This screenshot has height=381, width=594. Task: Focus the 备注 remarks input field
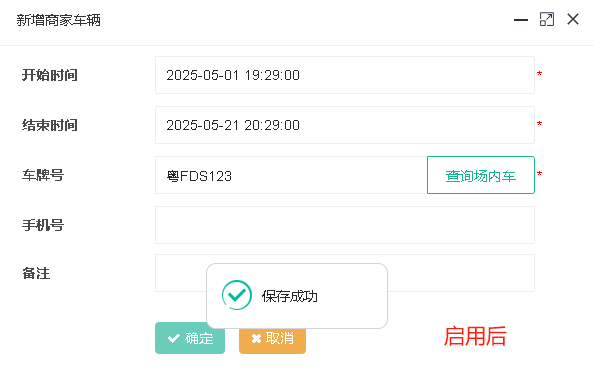coord(345,273)
